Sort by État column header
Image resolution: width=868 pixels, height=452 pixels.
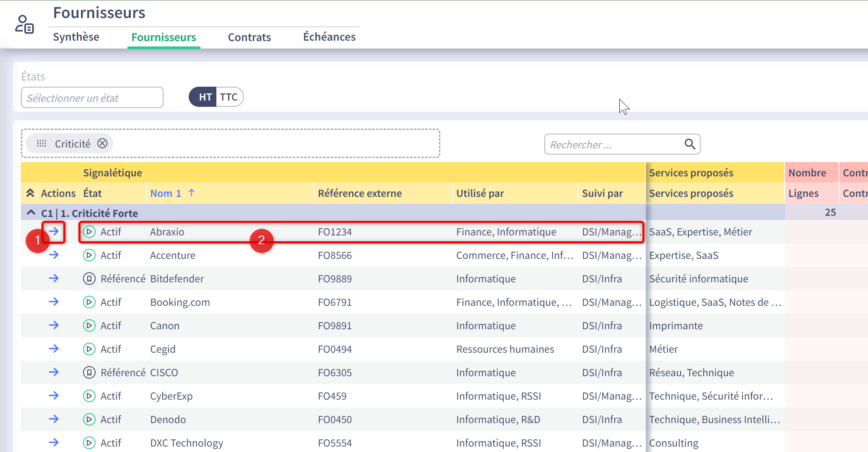click(92, 194)
